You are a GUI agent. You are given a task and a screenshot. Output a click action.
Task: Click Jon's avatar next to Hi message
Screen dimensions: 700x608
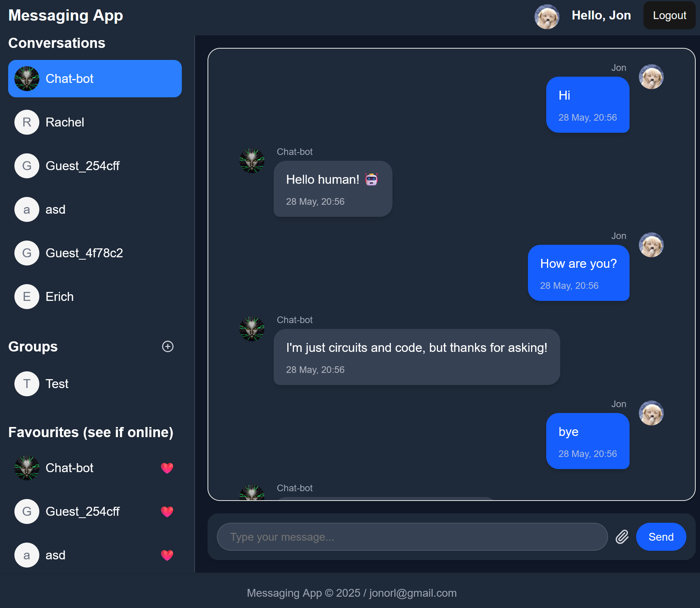coord(651,77)
